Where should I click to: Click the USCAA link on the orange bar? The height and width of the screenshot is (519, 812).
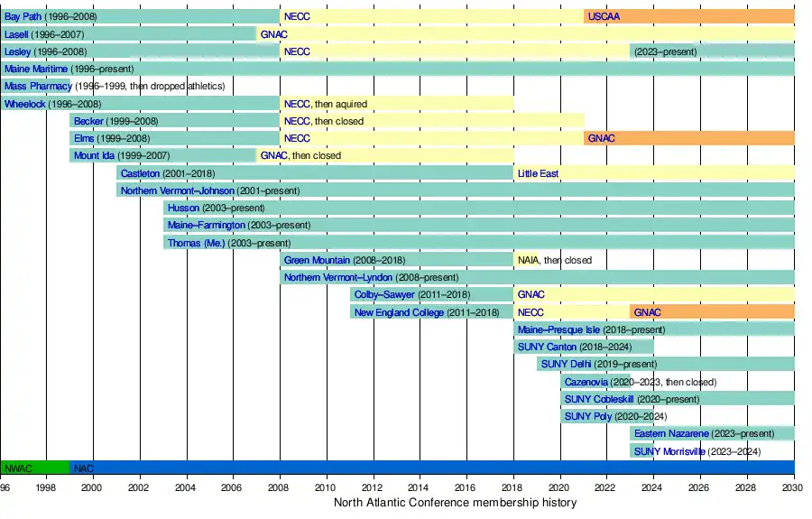(x=604, y=16)
